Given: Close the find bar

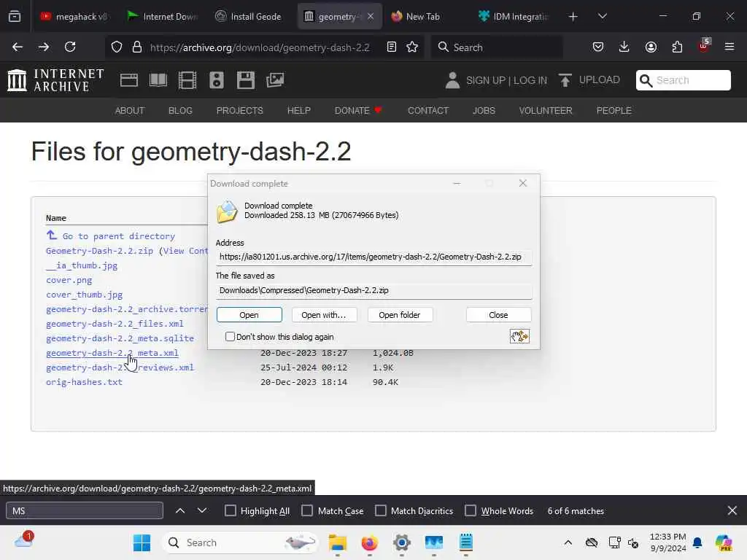Looking at the screenshot, I should (x=732, y=511).
